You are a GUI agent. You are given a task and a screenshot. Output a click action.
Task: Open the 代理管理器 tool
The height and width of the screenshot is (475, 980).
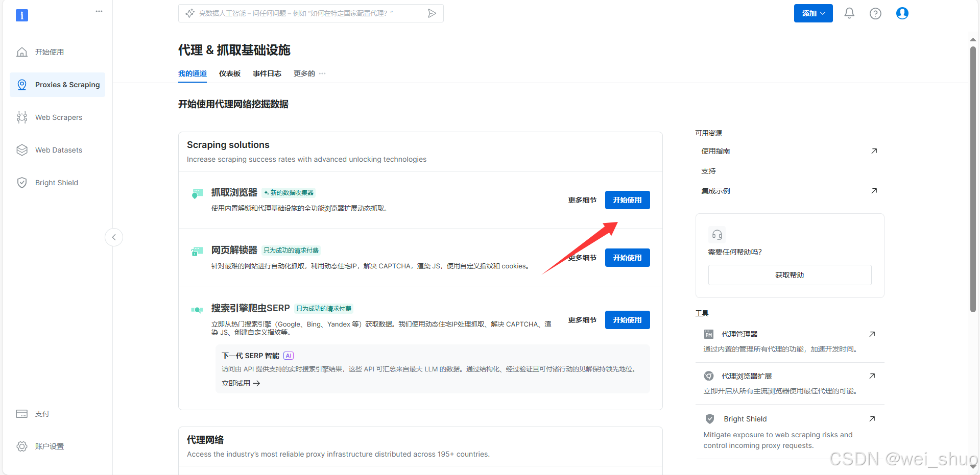pyautogui.click(x=740, y=334)
